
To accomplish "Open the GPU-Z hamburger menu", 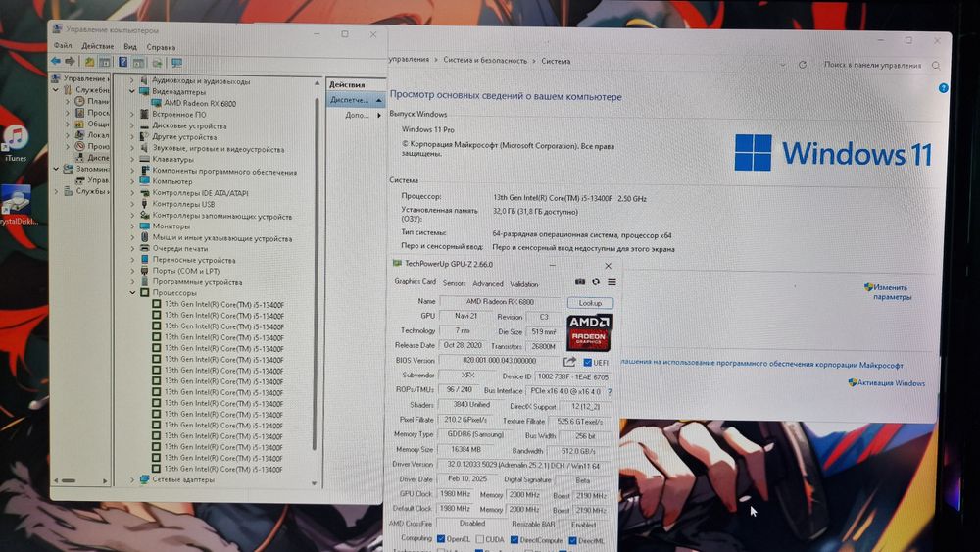I will point(612,282).
